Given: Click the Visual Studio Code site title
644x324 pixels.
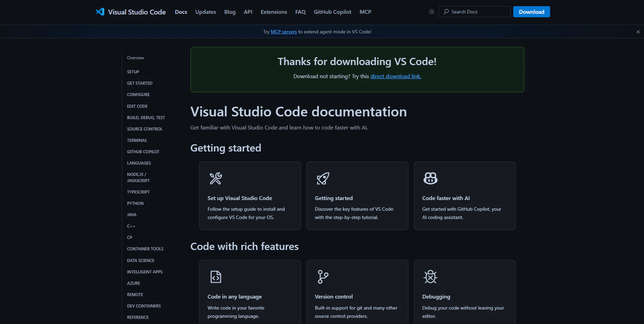Looking at the screenshot, I should (x=137, y=12).
